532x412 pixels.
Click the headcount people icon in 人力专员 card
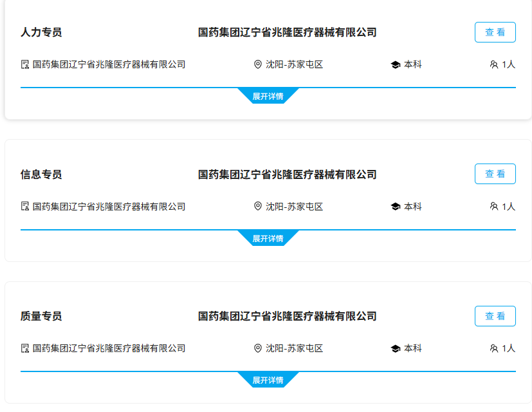tap(494, 64)
